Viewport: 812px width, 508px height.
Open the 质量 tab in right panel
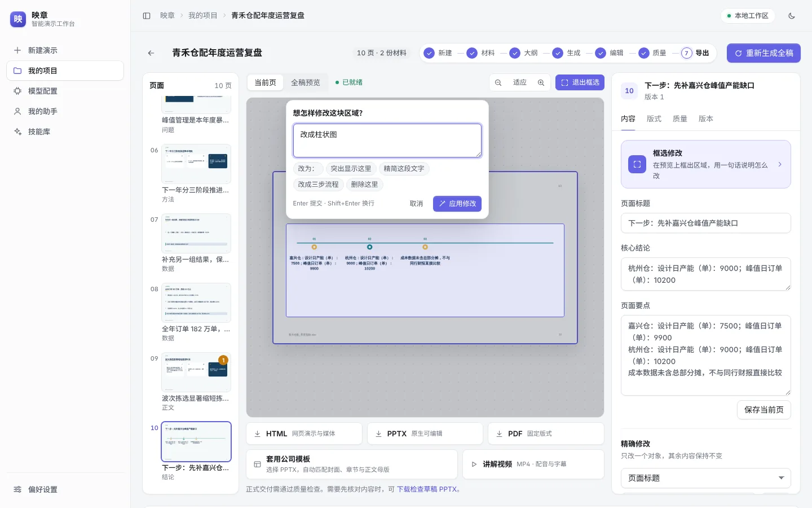pyautogui.click(x=680, y=119)
